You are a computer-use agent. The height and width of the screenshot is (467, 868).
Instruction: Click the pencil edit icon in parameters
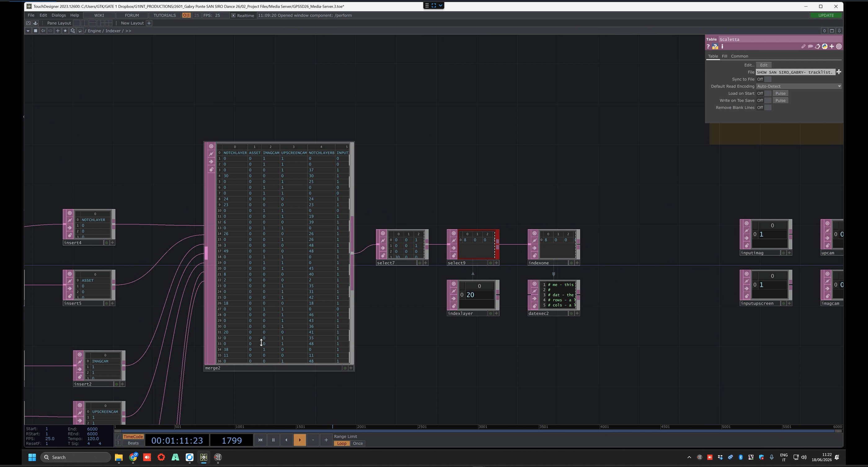[x=803, y=46]
